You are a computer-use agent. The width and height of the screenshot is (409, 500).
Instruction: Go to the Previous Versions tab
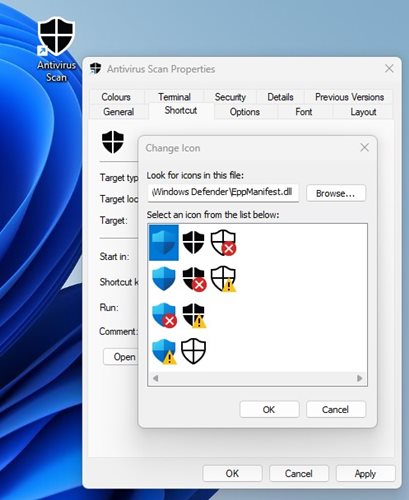[349, 97]
